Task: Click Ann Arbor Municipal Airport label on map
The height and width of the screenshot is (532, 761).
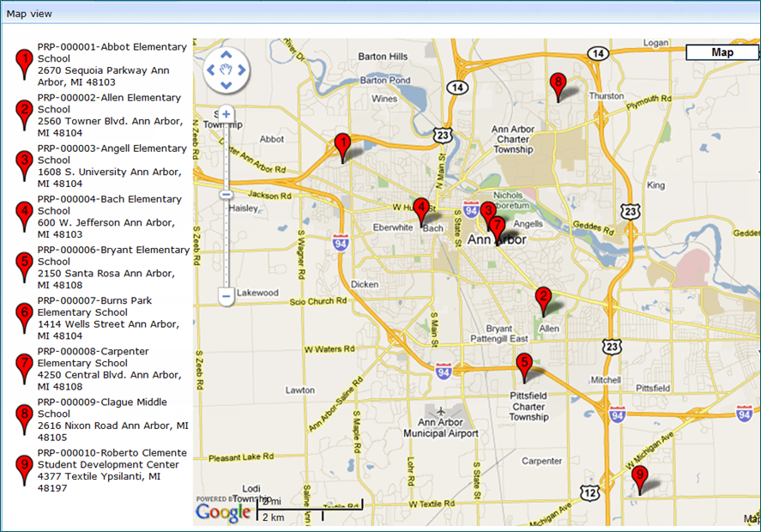Action: (441, 427)
